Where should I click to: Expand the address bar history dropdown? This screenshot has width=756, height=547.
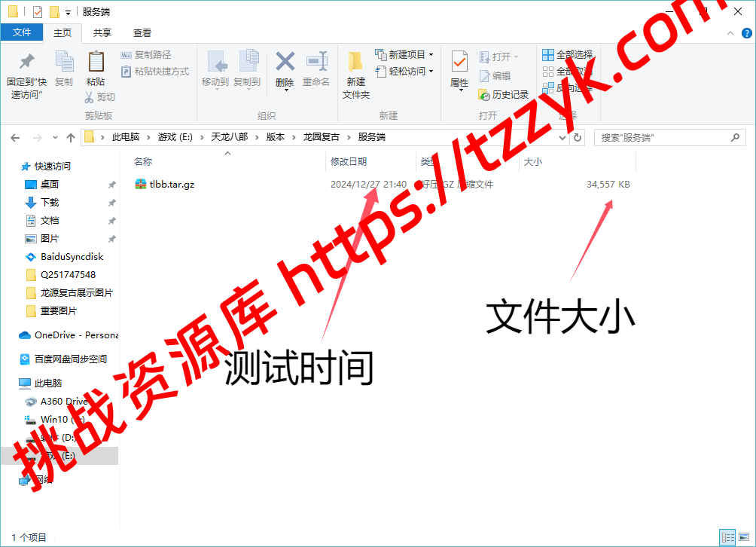tap(564, 138)
